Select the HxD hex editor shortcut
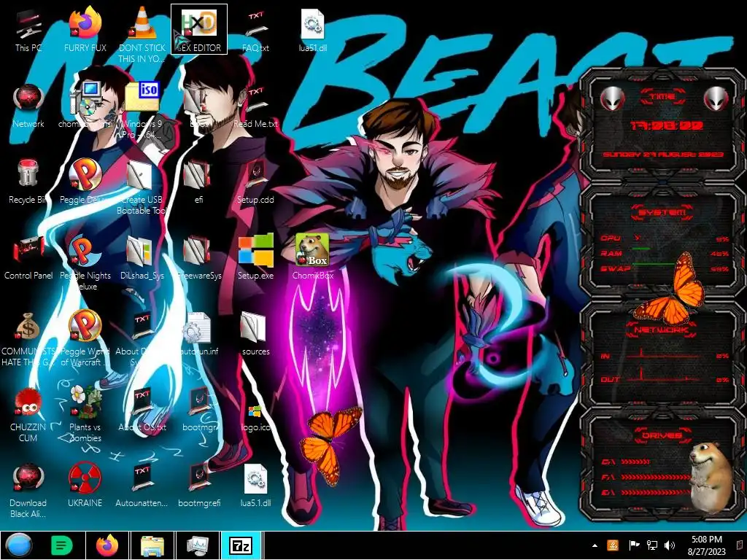Screen dimensions: 747x560 click(199, 29)
